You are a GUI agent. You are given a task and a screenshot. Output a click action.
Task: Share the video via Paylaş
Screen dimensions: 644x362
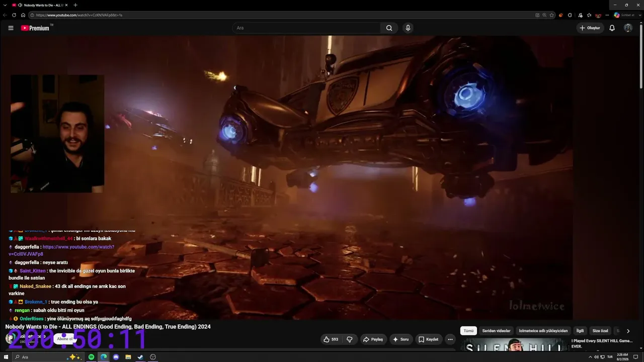tap(373, 339)
